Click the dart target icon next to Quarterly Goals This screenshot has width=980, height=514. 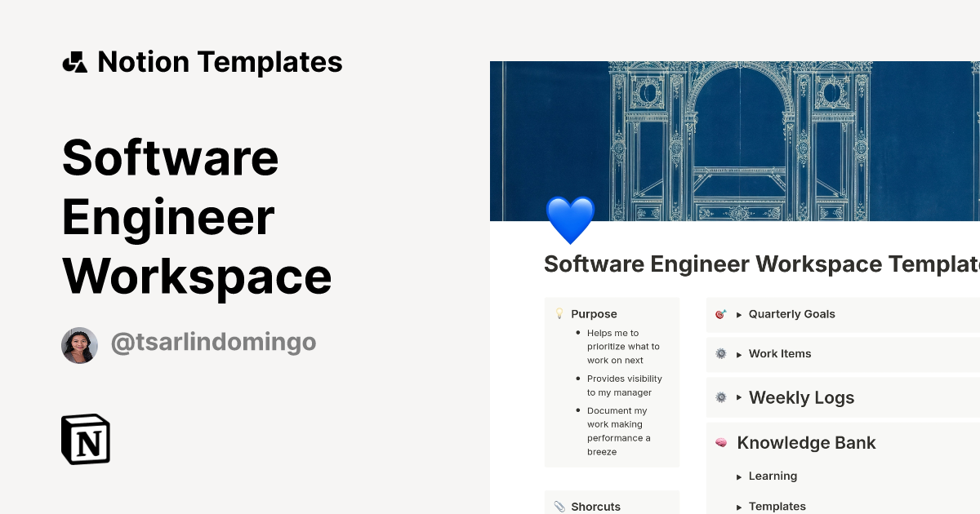click(x=720, y=313)
